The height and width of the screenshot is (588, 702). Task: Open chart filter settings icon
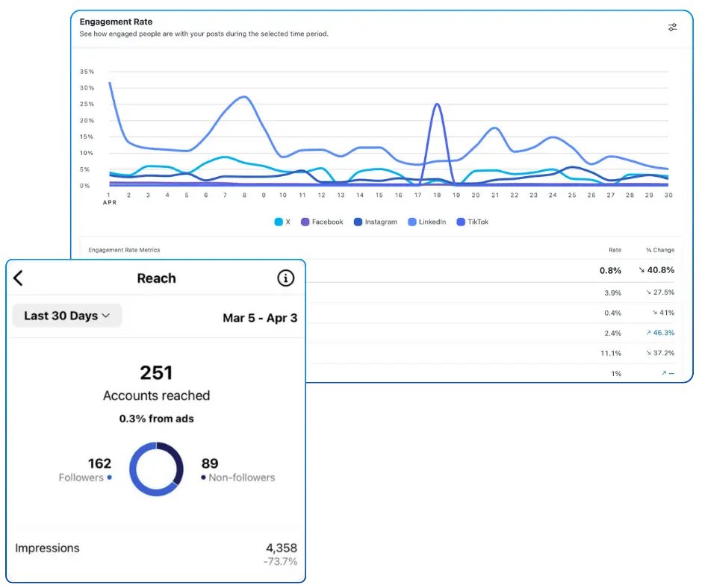(x=672, y=28)
